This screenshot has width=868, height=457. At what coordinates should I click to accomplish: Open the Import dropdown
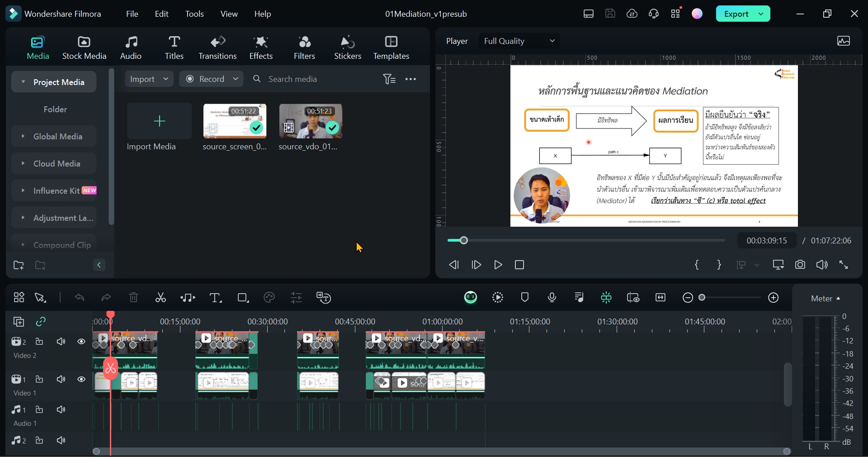point(149,79)
